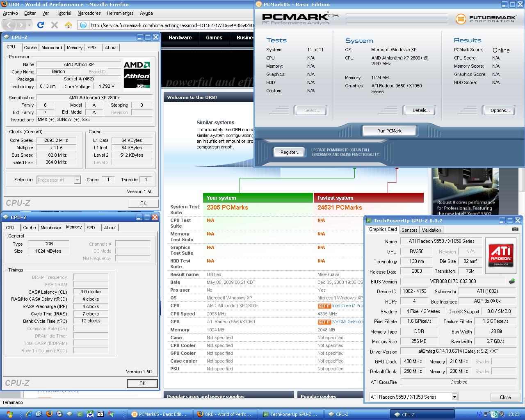Launch Firefox from quick launch bar
525x420 pixels.
[49, 414]
